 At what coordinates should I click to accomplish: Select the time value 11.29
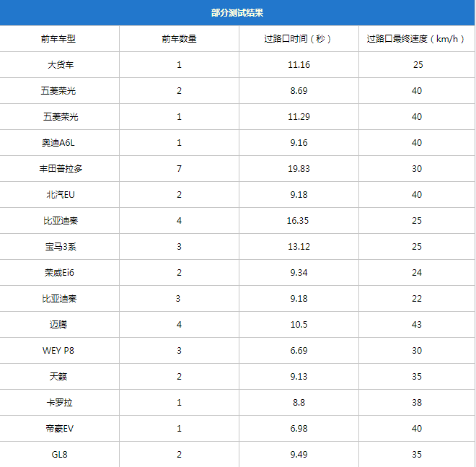(299, 117)
